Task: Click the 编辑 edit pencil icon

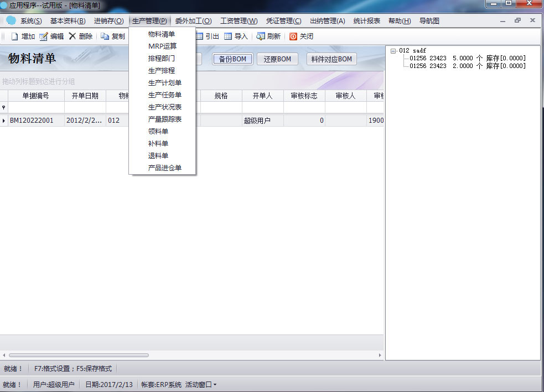Action: coord(43,36)
